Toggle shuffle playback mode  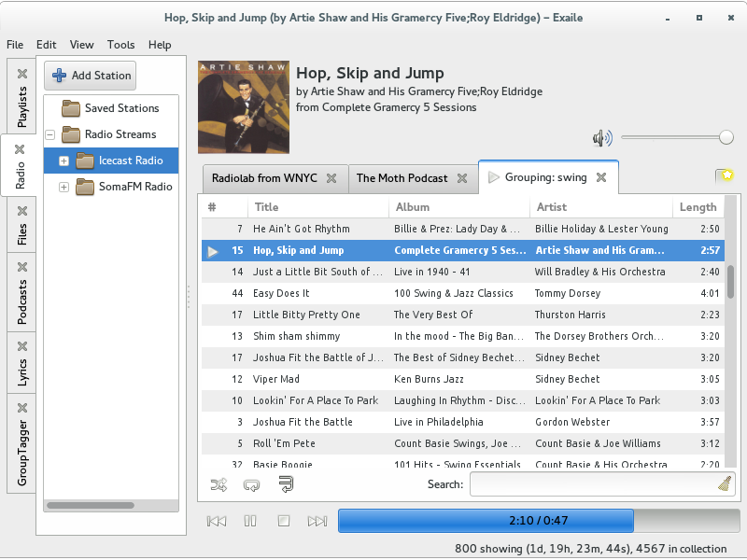218,484
